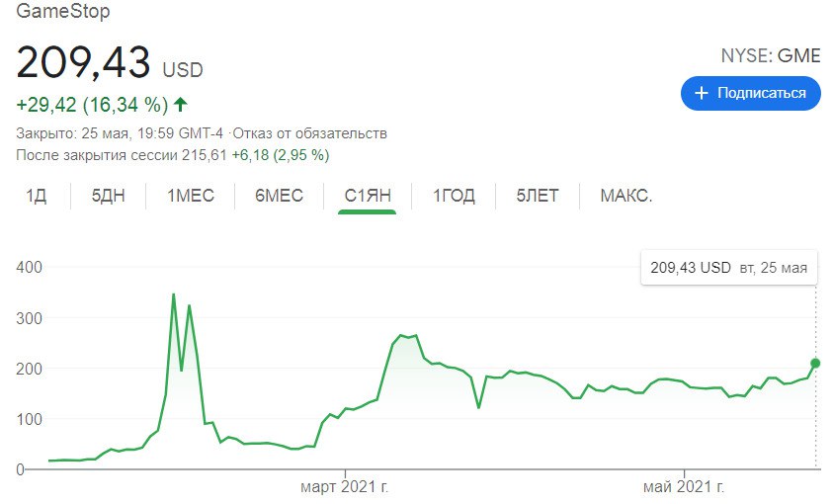Click the 209,43 USD chart tooltip
This screenshot has width=833, height=504.
tap(729, 267)
